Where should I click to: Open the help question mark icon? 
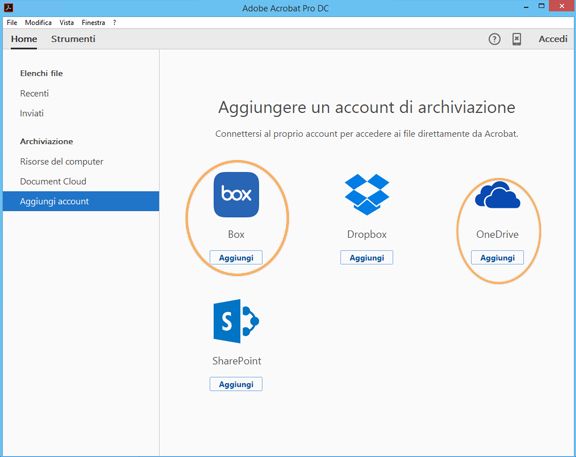(x=494, y=39)
